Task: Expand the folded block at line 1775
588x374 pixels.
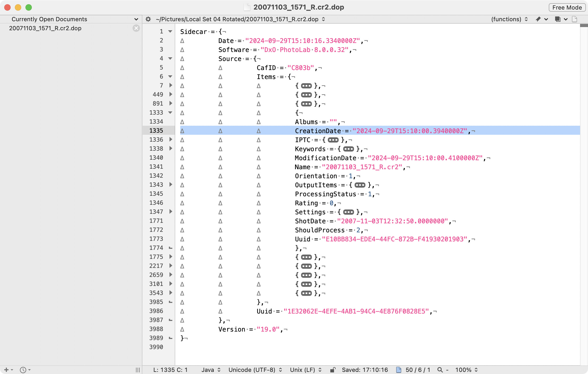Action: (x=171, y=257)
